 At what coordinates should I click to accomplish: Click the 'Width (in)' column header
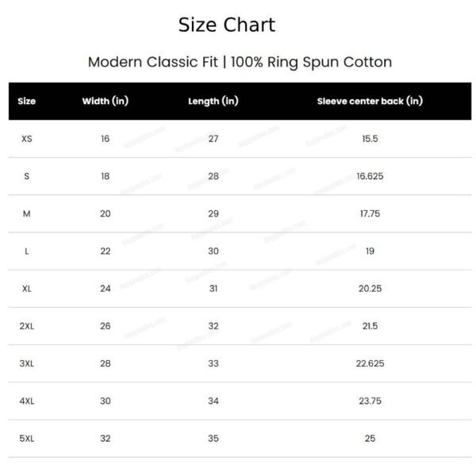coord(106,102)
